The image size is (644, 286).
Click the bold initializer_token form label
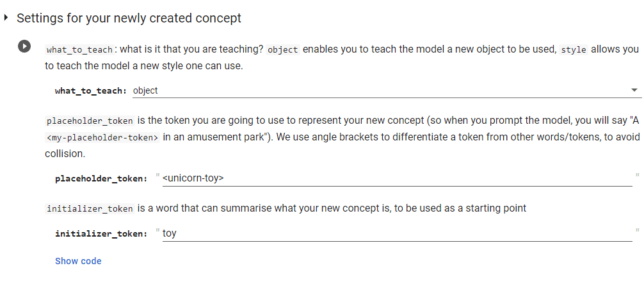(101, 234)
